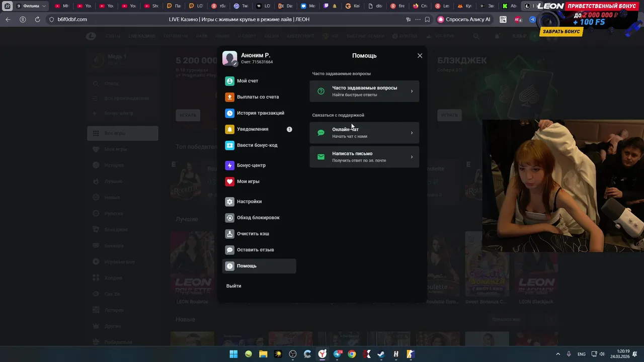Open page translate icon in address bar
The image size is (644, 362).
pos(408,19)
